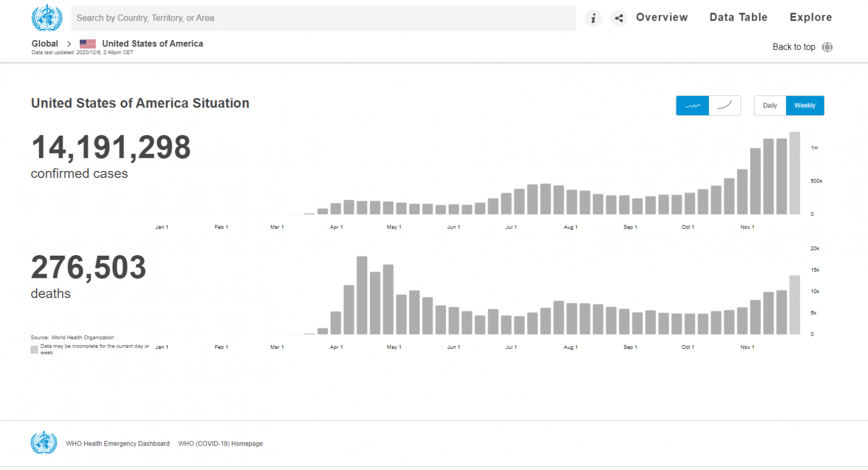The width and height of the screenshot is (868, 470).
Task: Select the Daily data interval
Action: [x=770, y=106]
